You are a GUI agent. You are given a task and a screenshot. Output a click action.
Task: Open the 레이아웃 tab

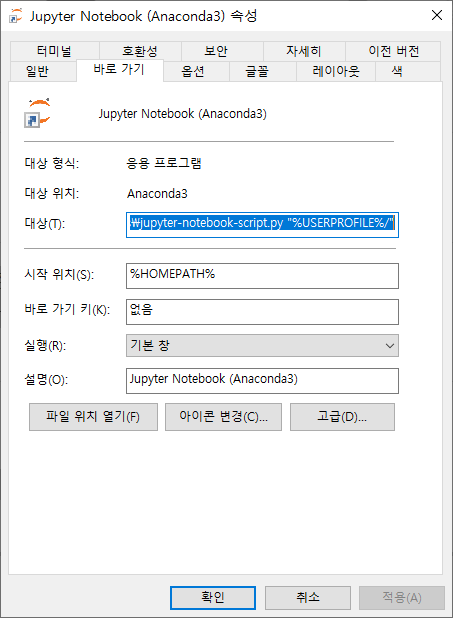point(336,71)
